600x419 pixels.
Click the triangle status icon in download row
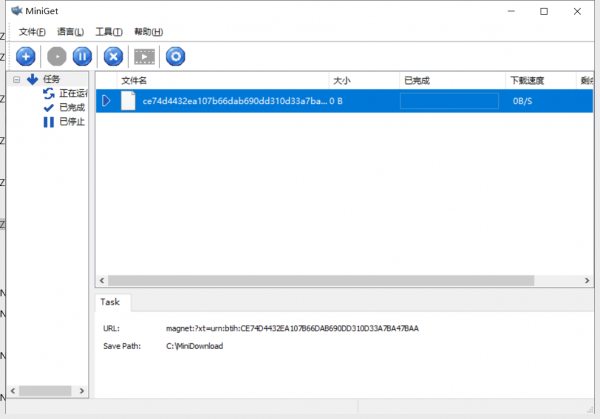click(106, 101)
